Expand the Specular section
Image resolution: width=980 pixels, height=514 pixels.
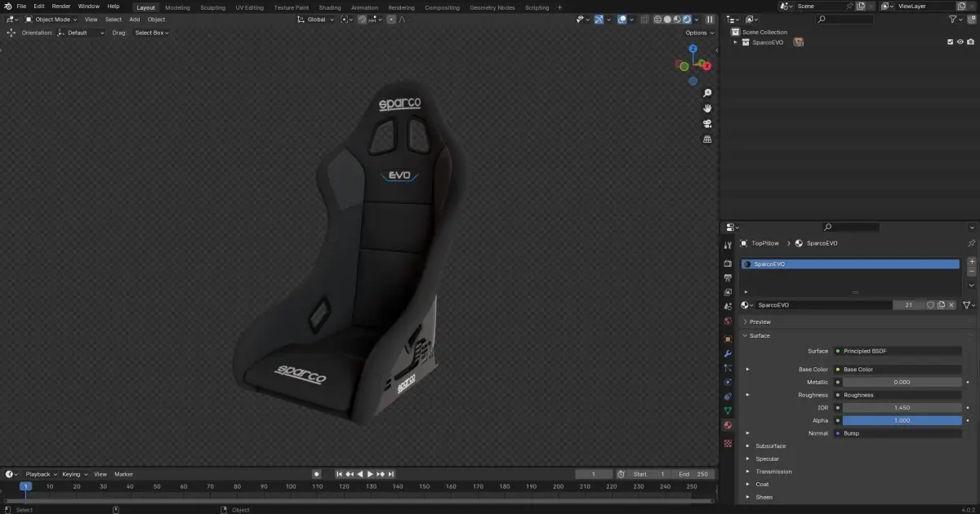click(747, 459)
